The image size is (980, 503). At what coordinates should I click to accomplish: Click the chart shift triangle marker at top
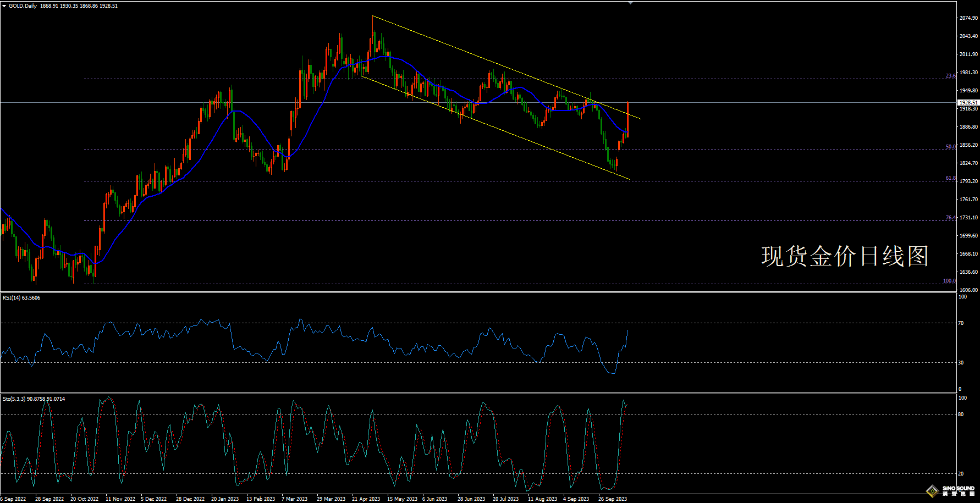(630, 3)
